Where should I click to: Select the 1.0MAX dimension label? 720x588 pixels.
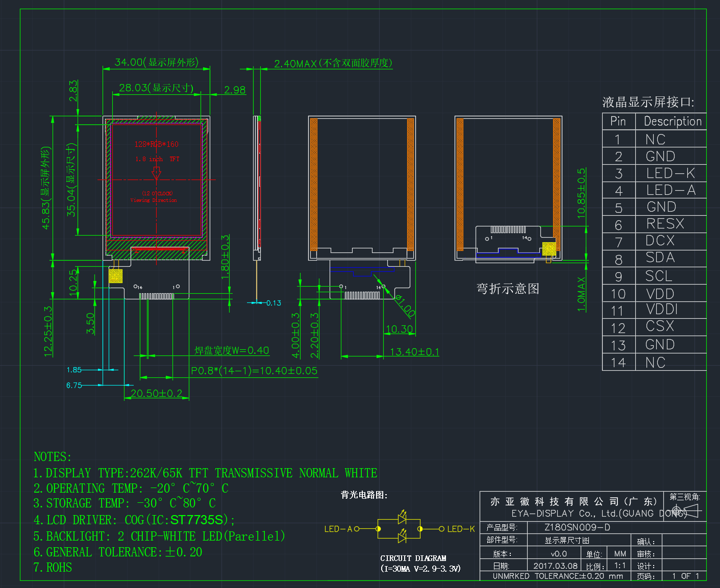pos(582,294)
